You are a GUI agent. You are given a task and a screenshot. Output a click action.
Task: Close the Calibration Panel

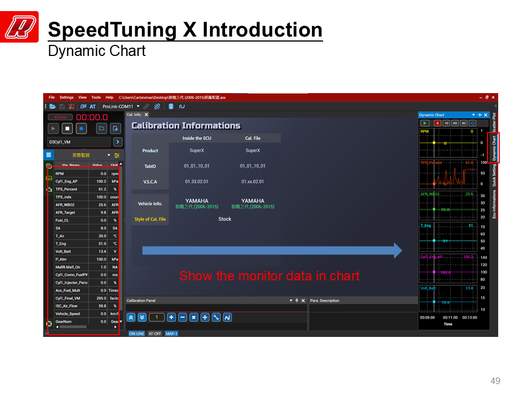303,300
